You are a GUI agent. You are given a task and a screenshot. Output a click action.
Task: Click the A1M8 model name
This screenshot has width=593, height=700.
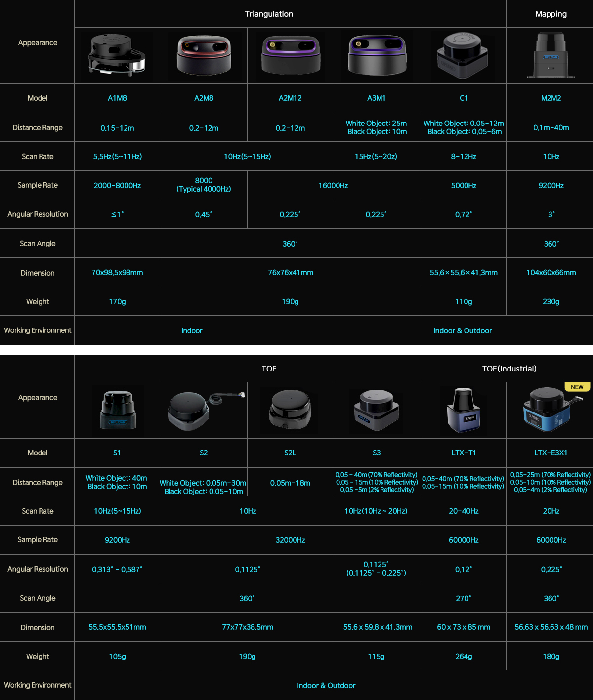117,98
